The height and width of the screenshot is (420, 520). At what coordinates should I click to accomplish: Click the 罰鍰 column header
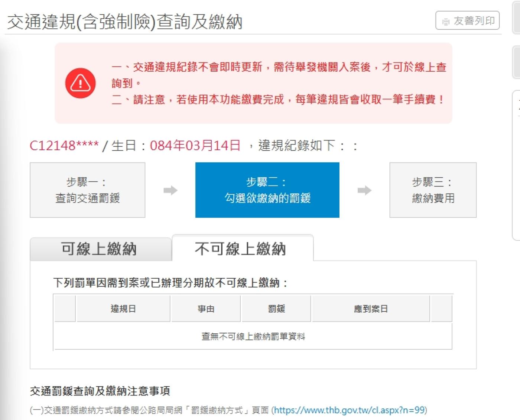click(276, 308)
